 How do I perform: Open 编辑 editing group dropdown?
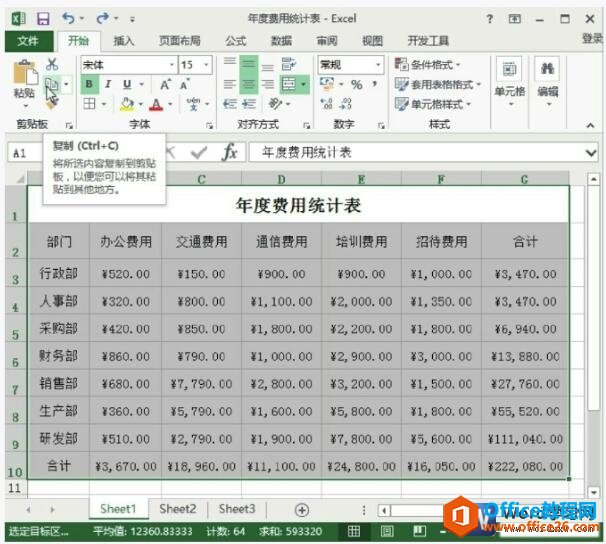pyautogui.click(x=548, y=82)
